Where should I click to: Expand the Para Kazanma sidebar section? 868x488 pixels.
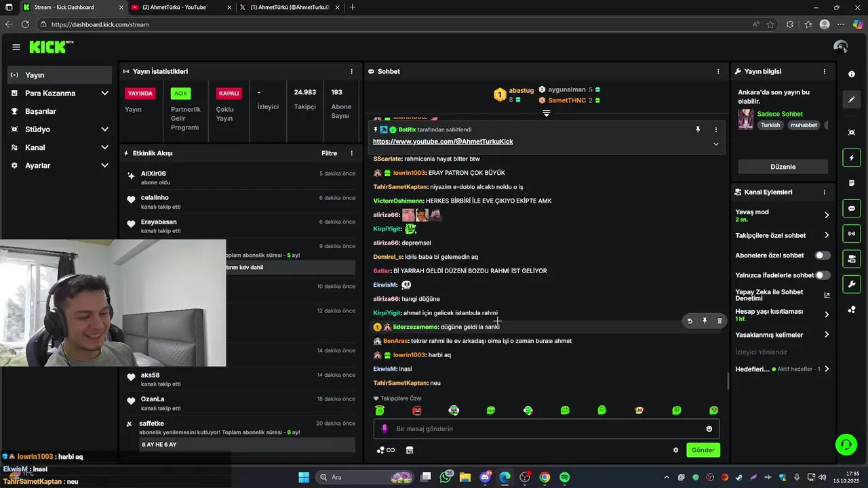coord(60,93)
